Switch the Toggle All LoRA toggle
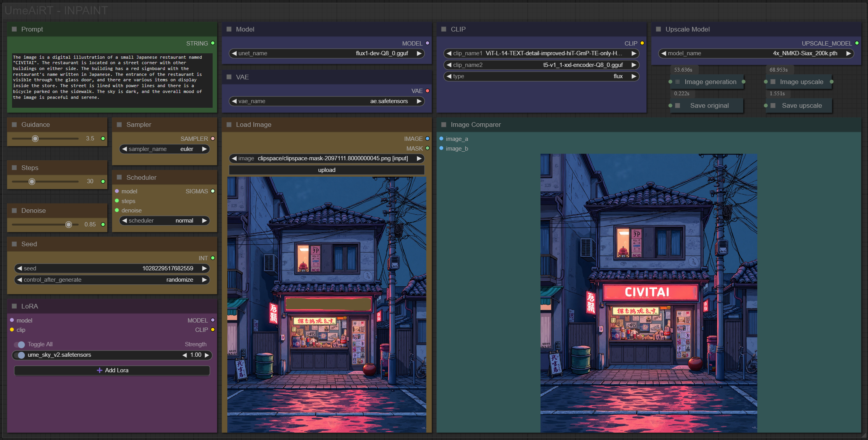This screenshot has width=868, height=440. coord(21,344)
